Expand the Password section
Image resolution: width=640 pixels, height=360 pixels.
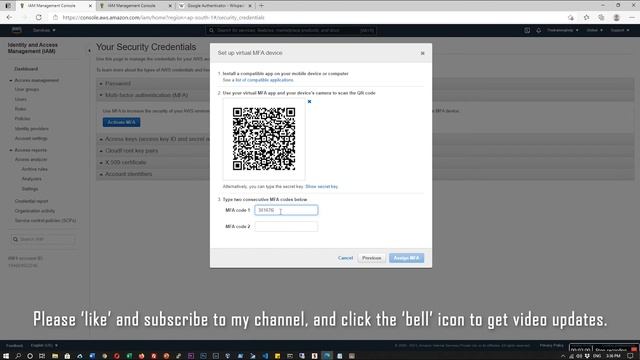click(118, 84)
